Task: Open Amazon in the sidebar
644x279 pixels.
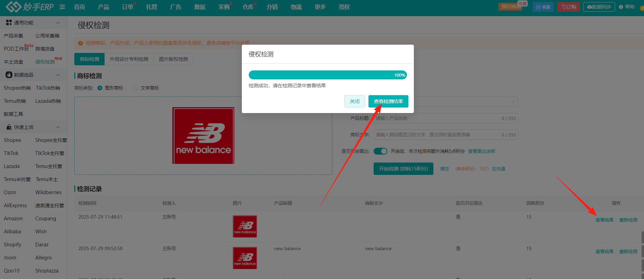Action: [x=13, y=219]
